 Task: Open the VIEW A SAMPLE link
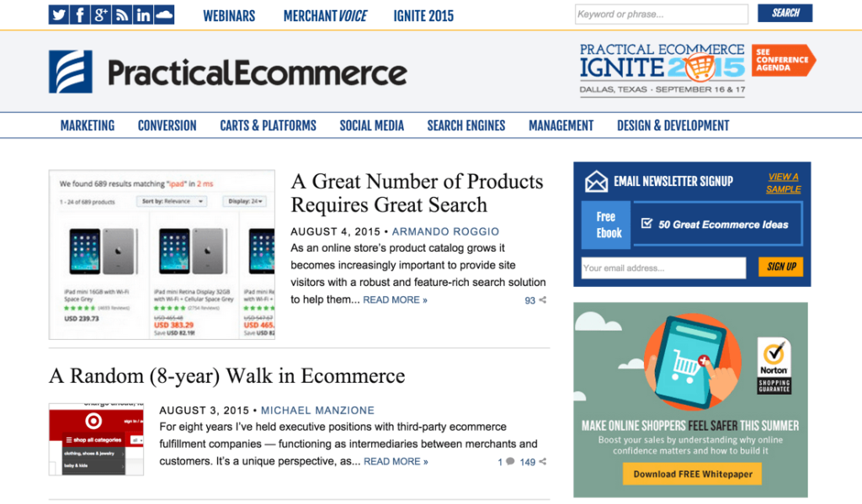click(x=782, y=180)
